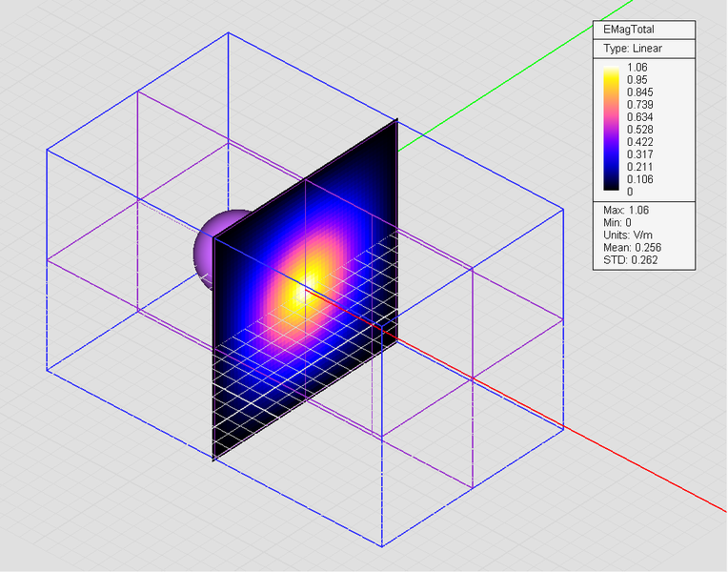Click the Mean: 0.256 statistic

point(632,248)
